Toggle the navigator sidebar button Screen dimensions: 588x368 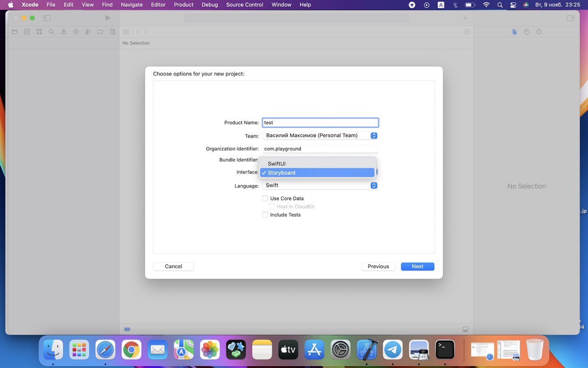point(47,18)
